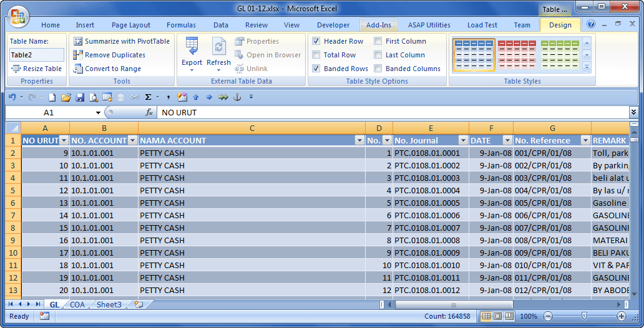Select the COA sheet tab

click(x=77, y=304)
